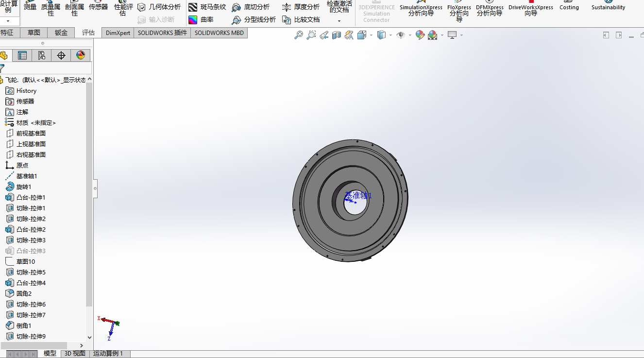Click tree vertical scrollbar down arrow

89,337
